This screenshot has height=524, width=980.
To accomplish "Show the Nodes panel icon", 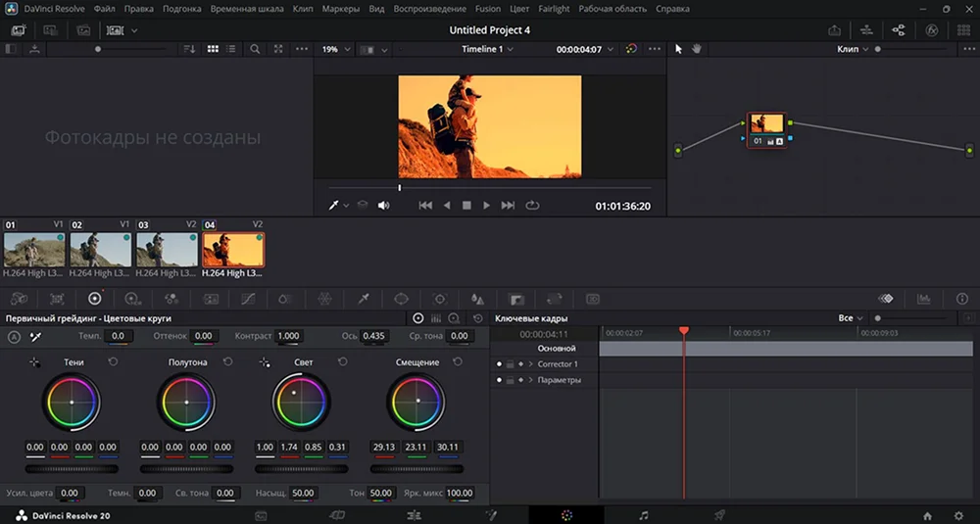I will point(898,30).
